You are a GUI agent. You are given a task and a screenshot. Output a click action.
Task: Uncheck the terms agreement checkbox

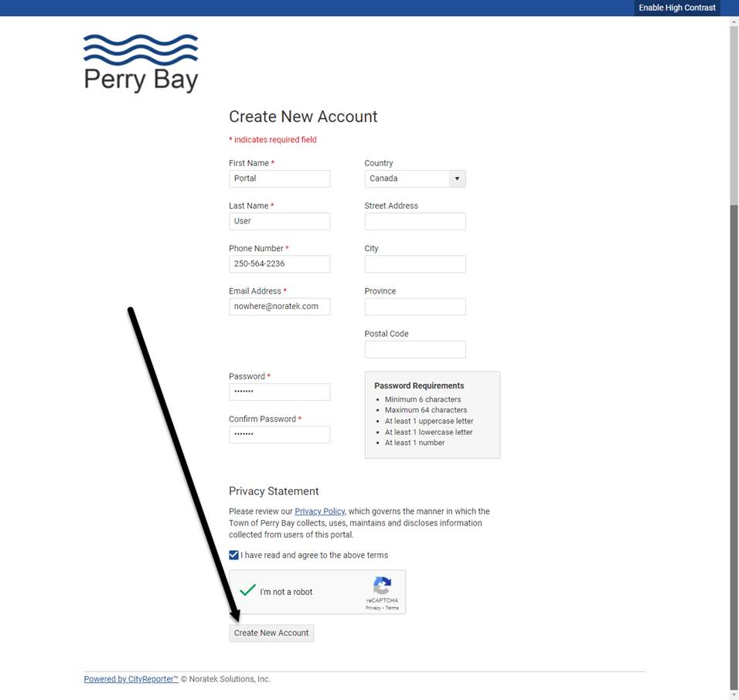tap(233, 555)
